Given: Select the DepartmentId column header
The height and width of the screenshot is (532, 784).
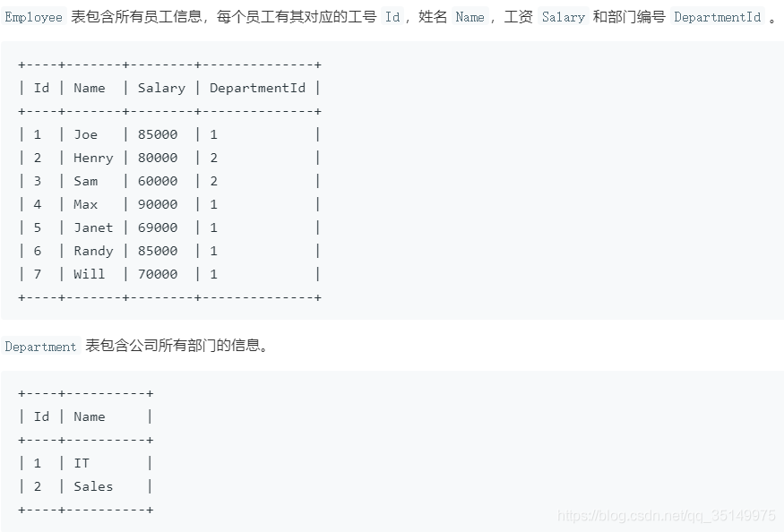Looking at the screenshot, I should pyautogui.click(x=257, y=87).
